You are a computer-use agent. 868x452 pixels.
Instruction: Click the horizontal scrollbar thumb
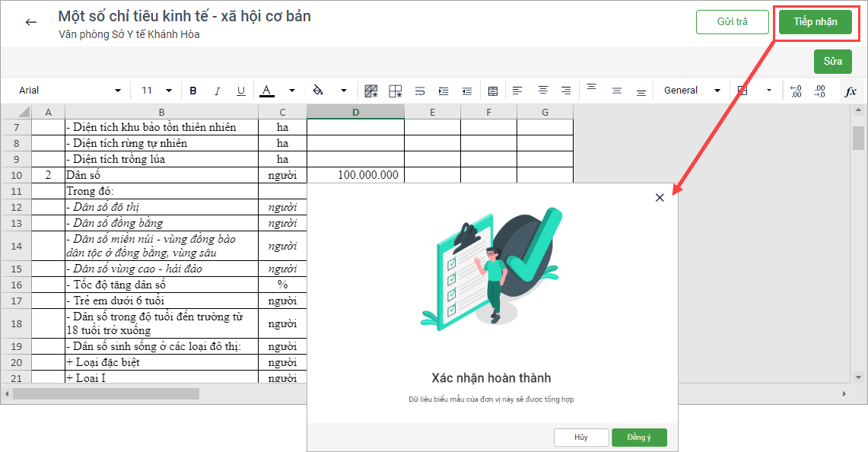pyautogui.click(x=106, y=394)
